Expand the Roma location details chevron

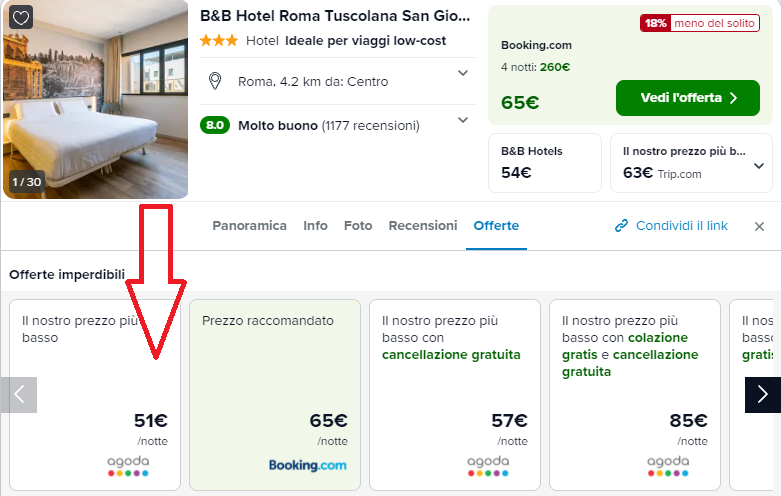tap(463, 73)
